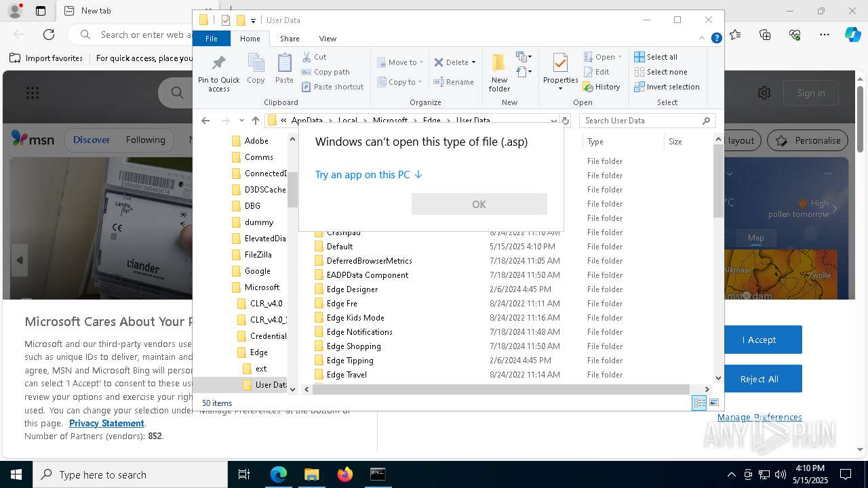Viewport: 868px width, 488px height.
Task: Click the Delete ribbon button
Action: click(x=451, y=62)
